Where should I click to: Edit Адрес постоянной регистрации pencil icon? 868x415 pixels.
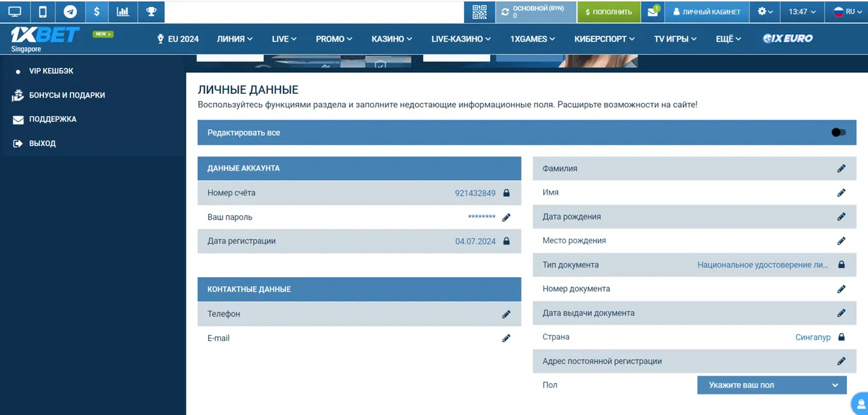(841, 361)
